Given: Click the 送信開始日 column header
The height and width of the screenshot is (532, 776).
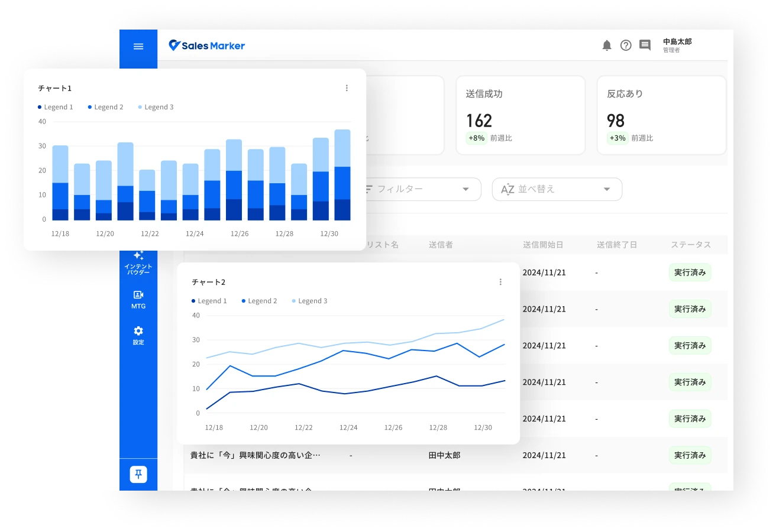Looking at the screenshot, I should [543, 245].
